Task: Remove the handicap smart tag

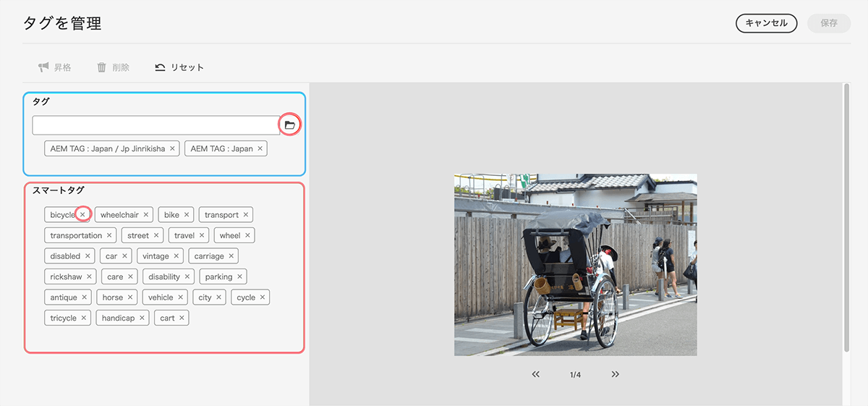Action: pyautogui.click(x=142, y=318)
